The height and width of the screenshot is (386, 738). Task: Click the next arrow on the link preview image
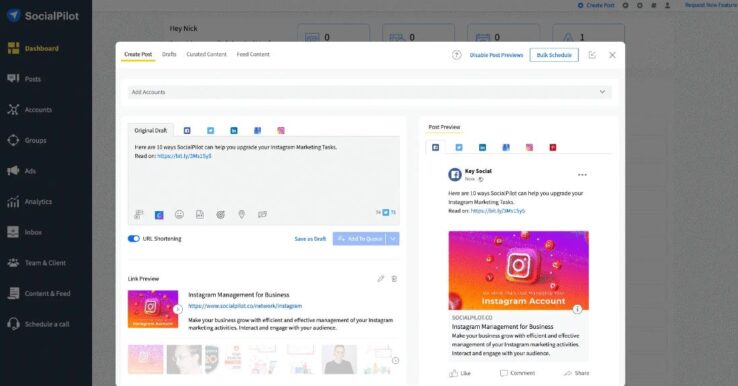point(177,309)
